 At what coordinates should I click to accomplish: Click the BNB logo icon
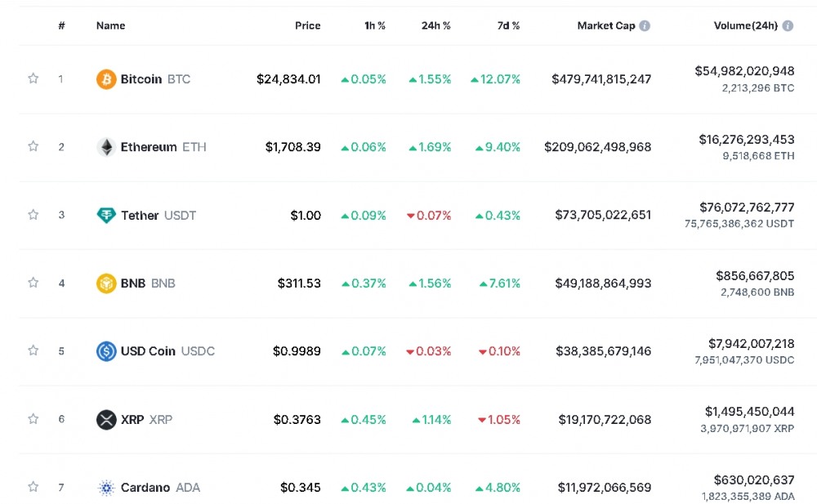[106, 283]
